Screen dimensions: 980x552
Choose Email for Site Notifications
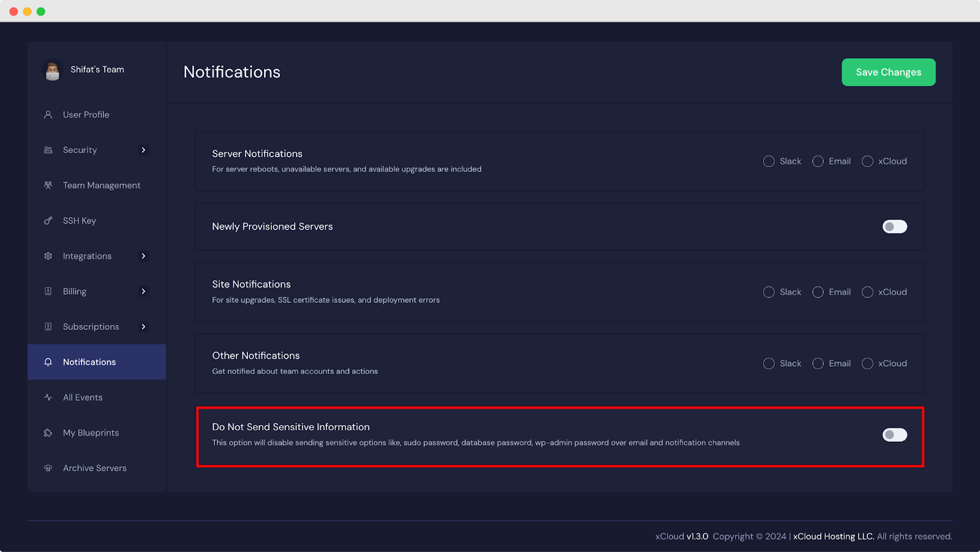[818, 292]
